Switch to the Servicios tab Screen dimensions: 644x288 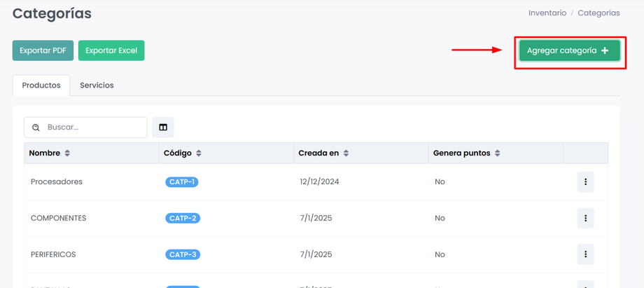pyautogui.click(x=97, y=85)
